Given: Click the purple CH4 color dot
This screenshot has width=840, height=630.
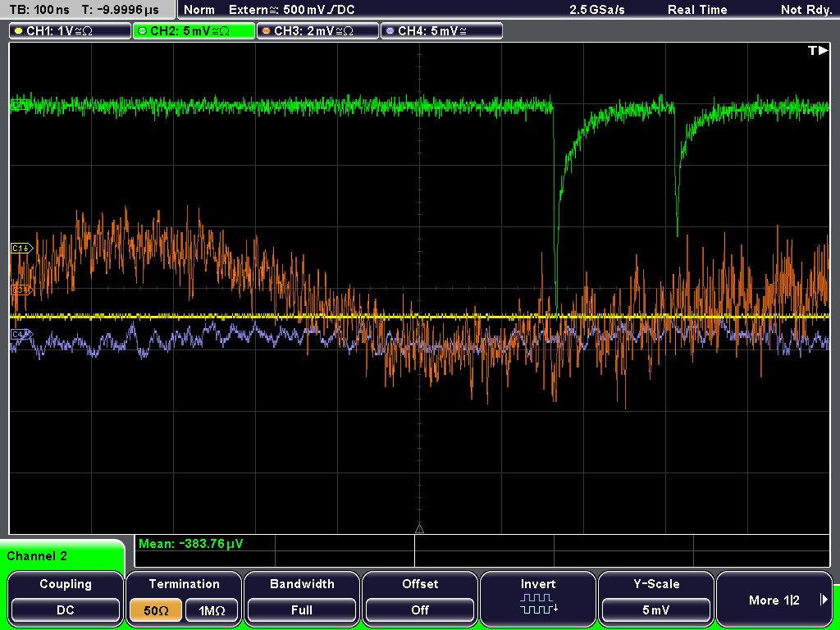Looking at the screenshot, I should click(390, 31).
